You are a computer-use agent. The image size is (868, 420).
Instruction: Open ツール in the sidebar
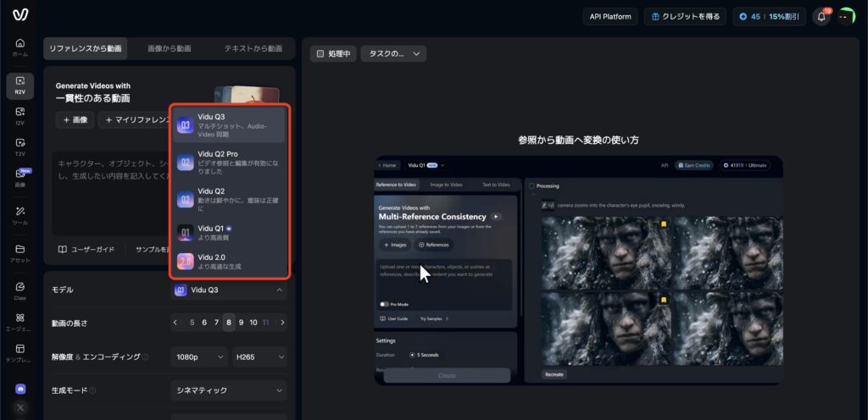[20, 216]
